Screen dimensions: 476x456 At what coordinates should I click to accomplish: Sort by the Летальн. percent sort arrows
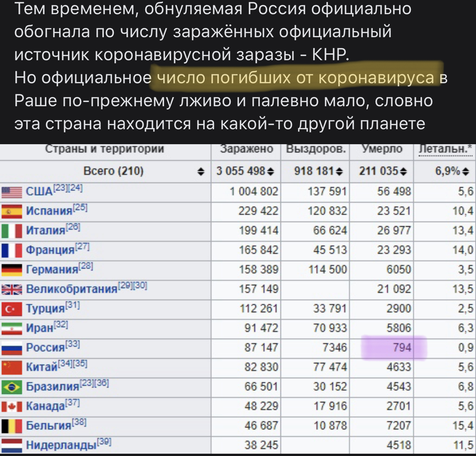coord(466,171)
